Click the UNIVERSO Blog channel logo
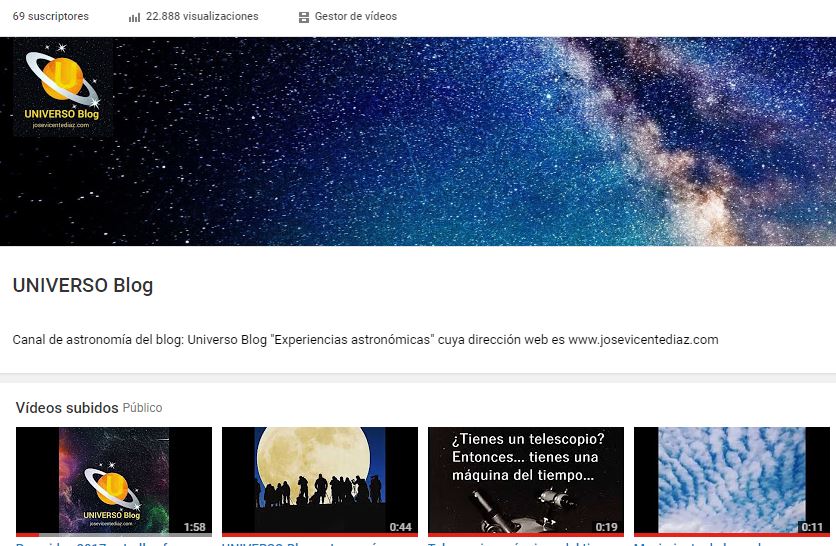Image resolution: width=836 pixels, height=546 pixels. 62,87
